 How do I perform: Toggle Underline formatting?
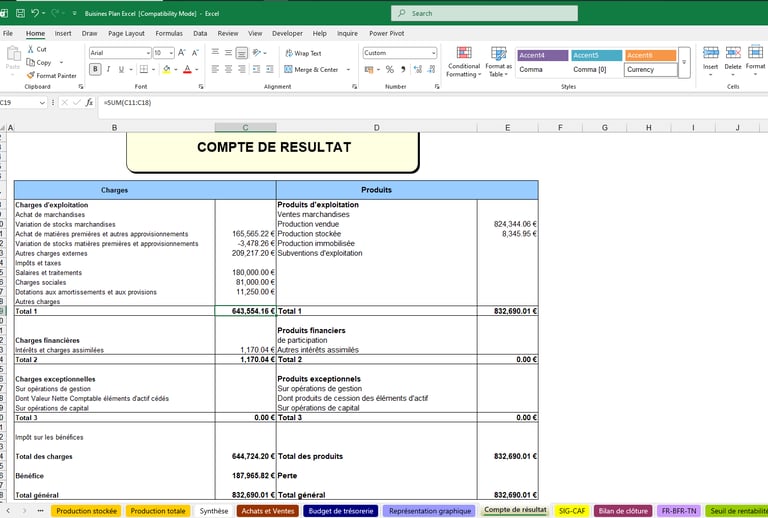pos(121,70)
